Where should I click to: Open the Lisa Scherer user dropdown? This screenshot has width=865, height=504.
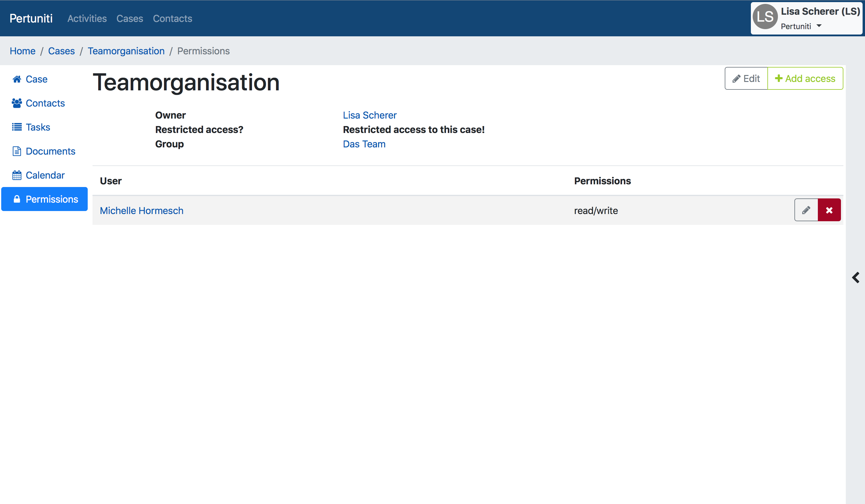point(806,18)
